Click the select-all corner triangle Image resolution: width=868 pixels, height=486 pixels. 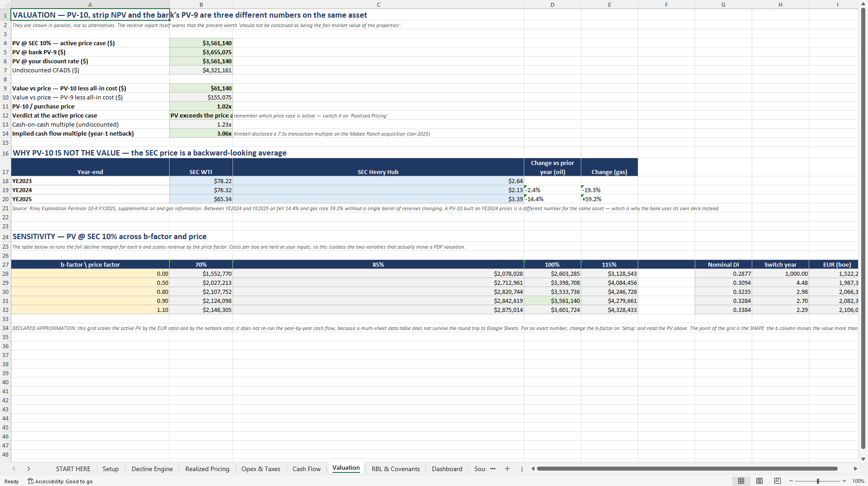pos(5,5)
